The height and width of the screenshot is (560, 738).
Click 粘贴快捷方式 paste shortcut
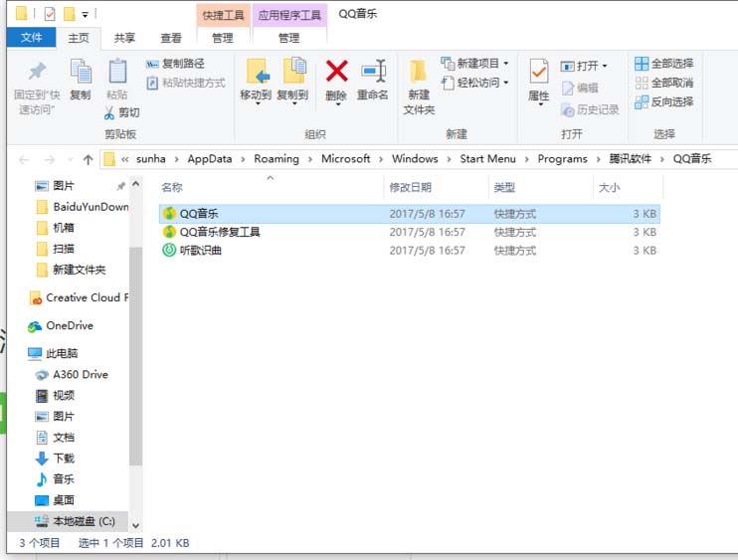186,83
